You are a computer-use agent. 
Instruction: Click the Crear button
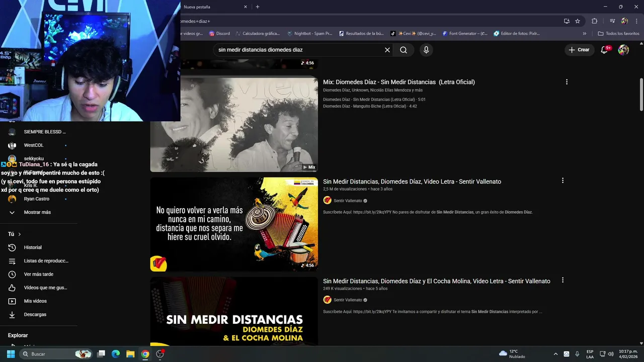tap(579, 50)
